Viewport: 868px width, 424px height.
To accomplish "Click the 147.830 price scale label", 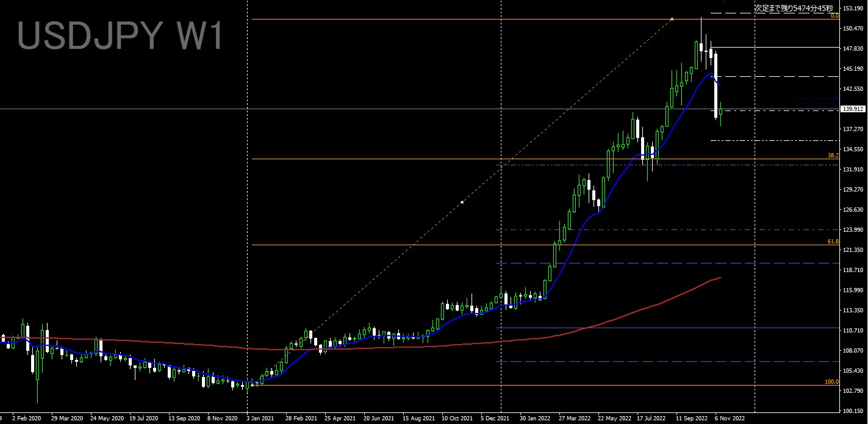I will [854, 49].
